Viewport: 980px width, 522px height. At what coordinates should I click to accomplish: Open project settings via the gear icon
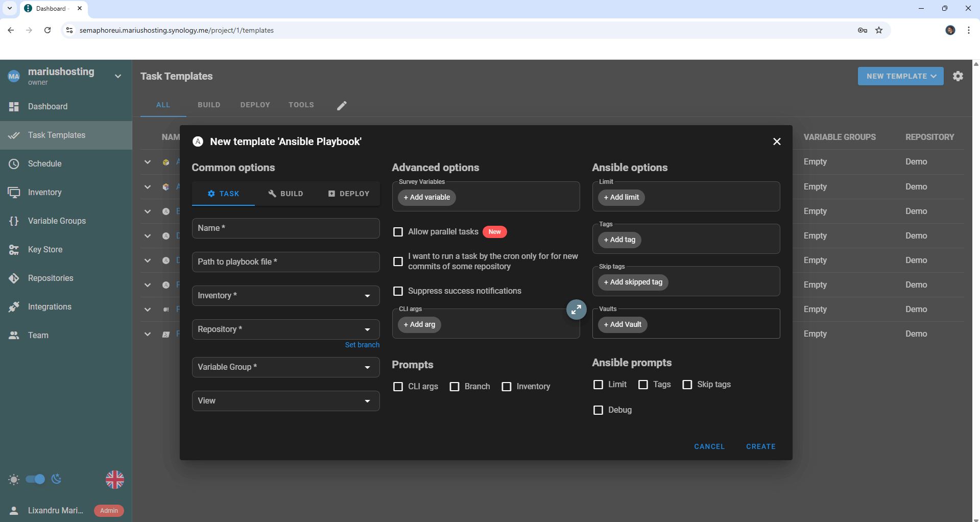tap(958, 76)
